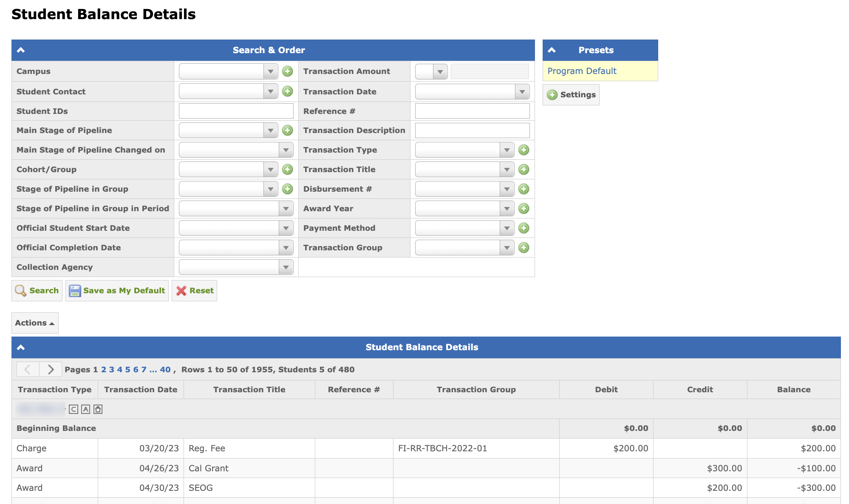Go to page 40 of results
849x504 pixels.
165,370
